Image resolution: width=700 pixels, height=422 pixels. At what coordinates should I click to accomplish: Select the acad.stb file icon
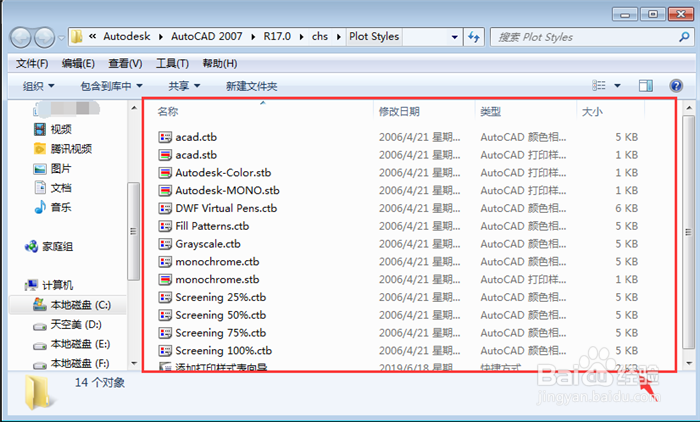point(165,155)
